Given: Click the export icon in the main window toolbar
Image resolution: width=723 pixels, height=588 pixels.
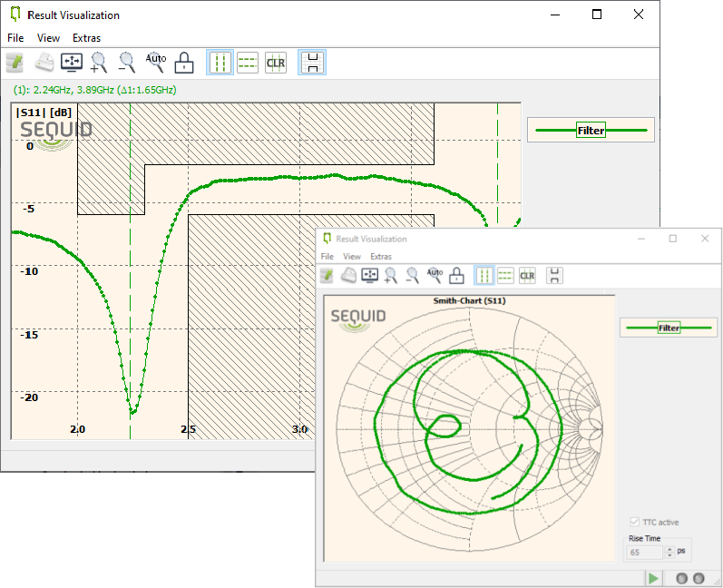Looking at the screenshot, I should coord(15,63).
